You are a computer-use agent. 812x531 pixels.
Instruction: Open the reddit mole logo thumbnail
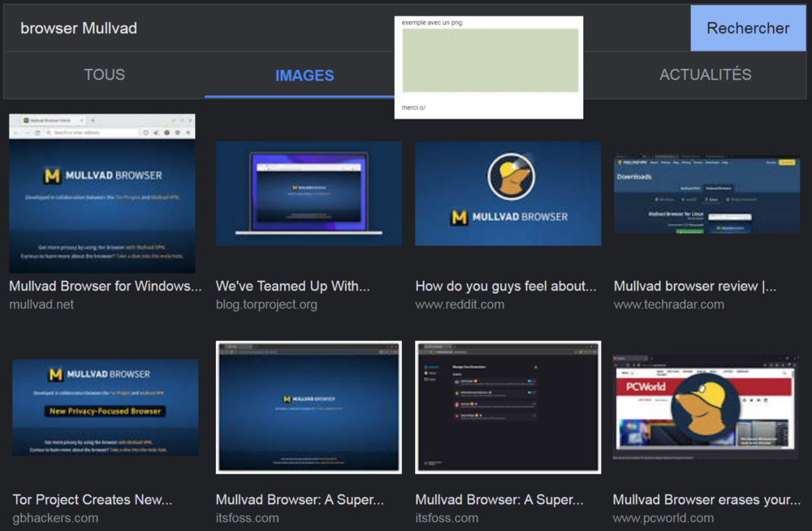(x=508, y=194)
